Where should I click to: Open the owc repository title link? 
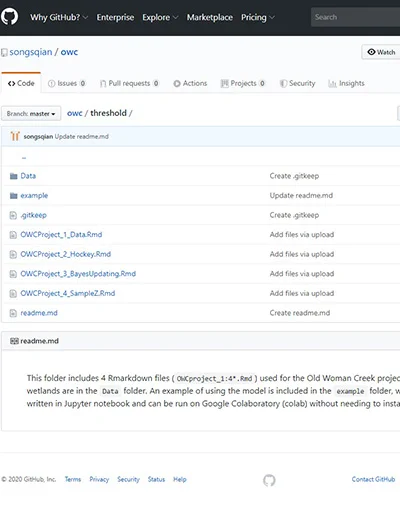point(69,52)
